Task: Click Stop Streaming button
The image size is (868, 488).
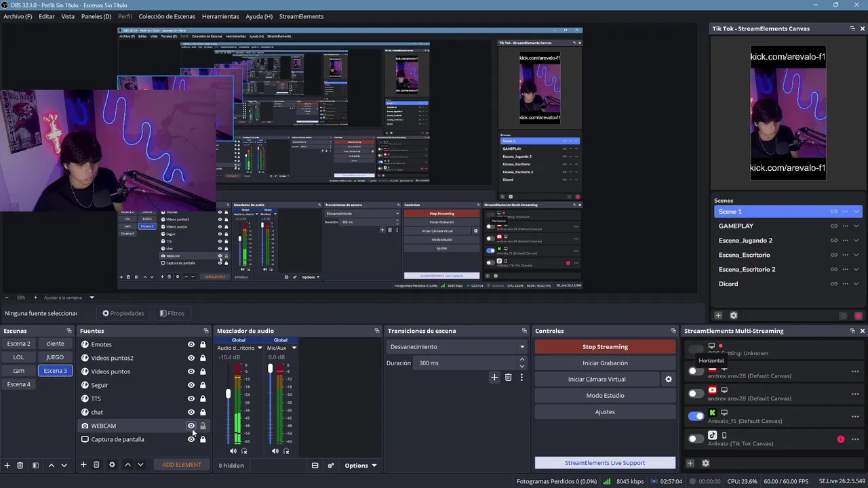Action: 605,347
